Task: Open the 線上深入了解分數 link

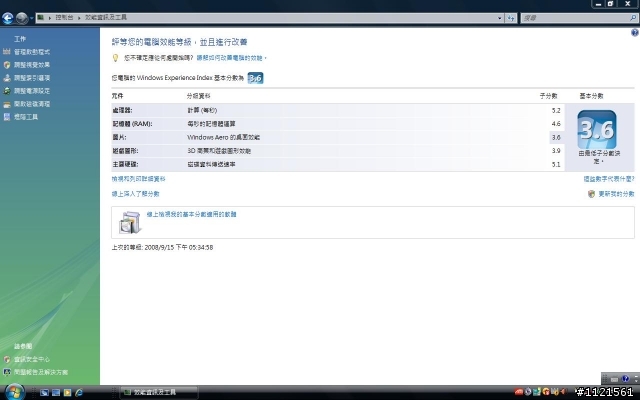Action: [136, 194]
